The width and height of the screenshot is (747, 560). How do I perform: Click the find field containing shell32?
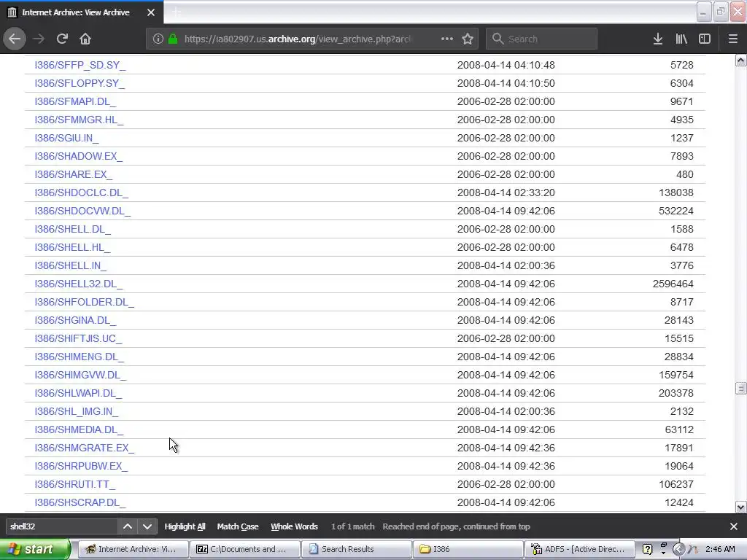(x=62, y=526)
